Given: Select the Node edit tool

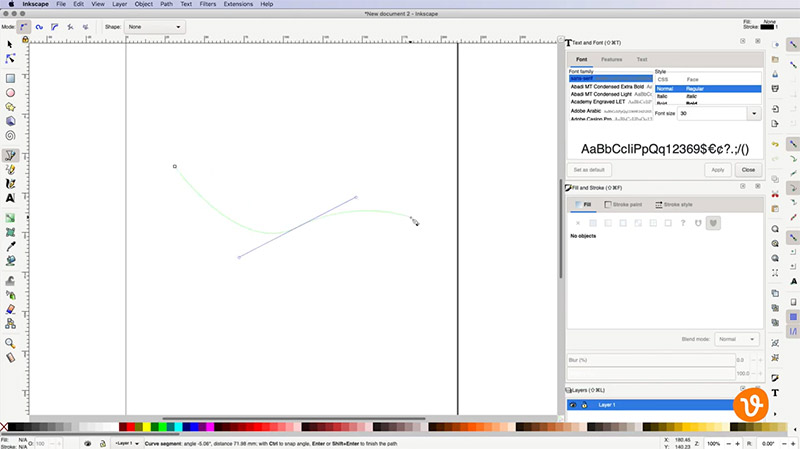Looking at the screenshot, I should coord(10,59).
